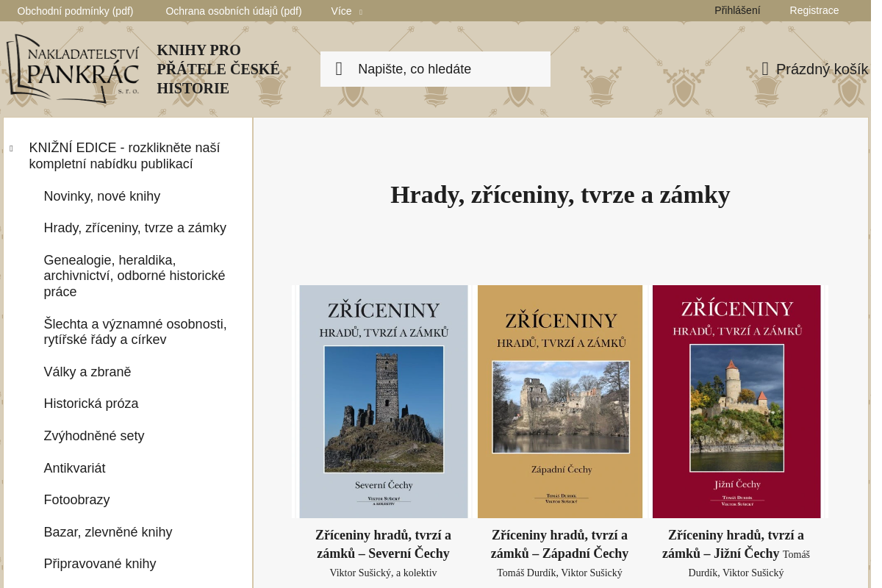Open the "Války a zbraně" section
This screenshot has width=882, height=588.
pos(87,372)
